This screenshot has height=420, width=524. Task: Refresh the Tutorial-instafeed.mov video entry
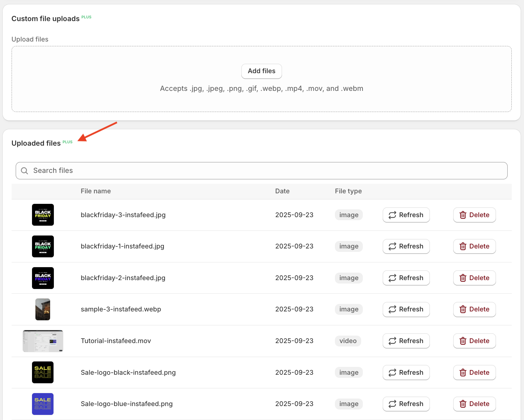pyautogui.click(x=406, y=341)
